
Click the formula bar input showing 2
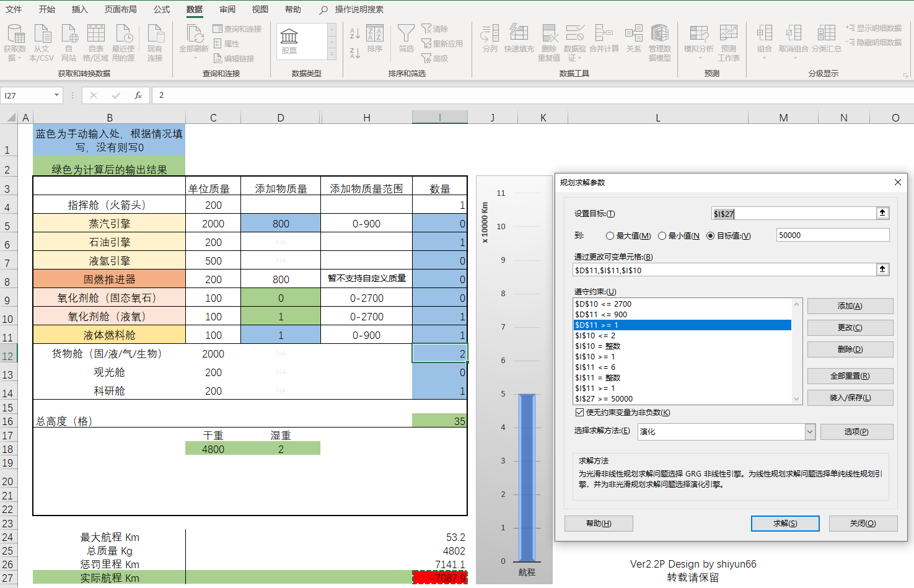[533, 95]
